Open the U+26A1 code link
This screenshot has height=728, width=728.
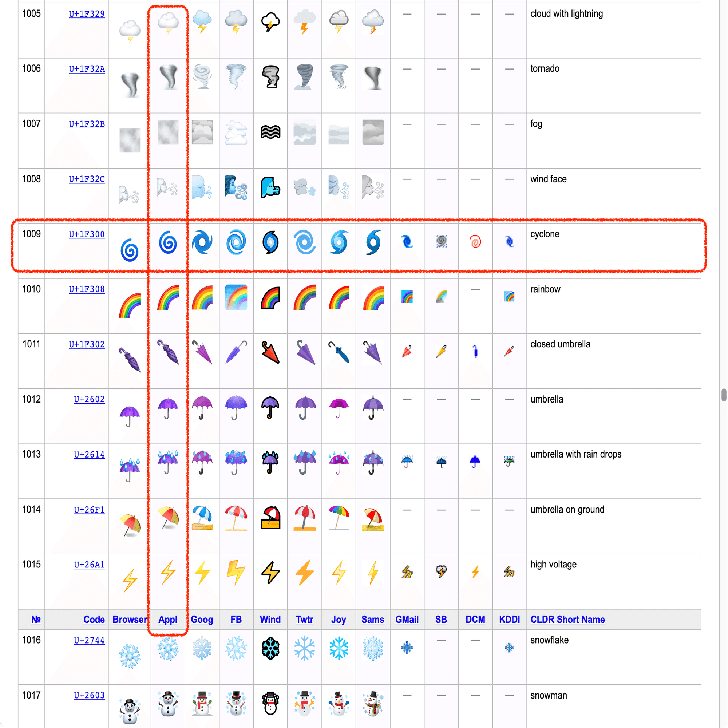tap(89, 565)
